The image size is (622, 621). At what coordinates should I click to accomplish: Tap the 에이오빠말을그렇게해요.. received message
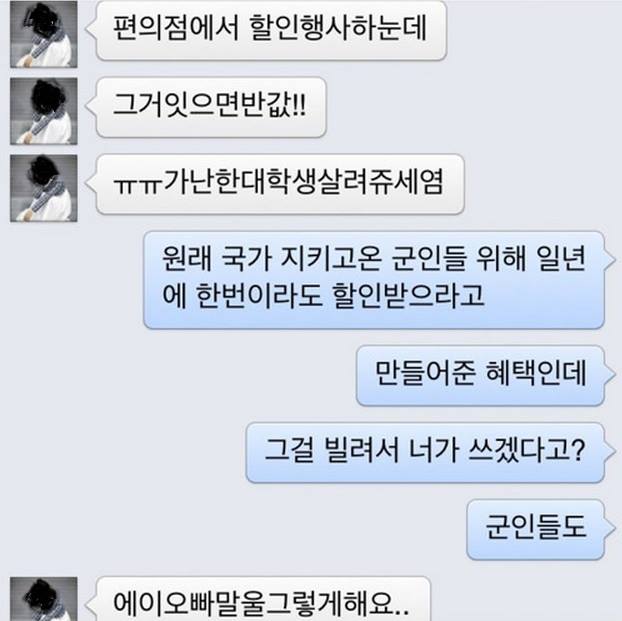(263, 599)
